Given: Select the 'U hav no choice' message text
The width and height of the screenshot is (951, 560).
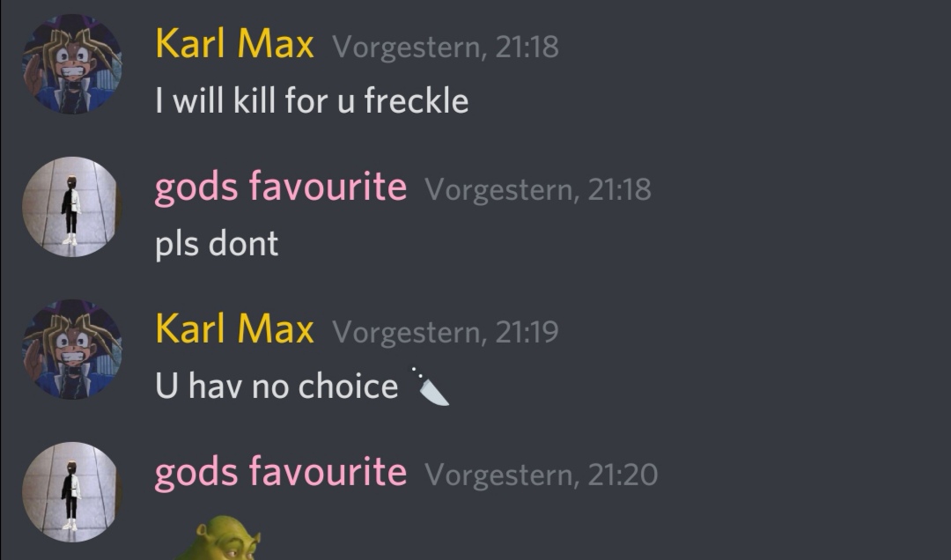Looking at the screenshot, I should (276, 386).
